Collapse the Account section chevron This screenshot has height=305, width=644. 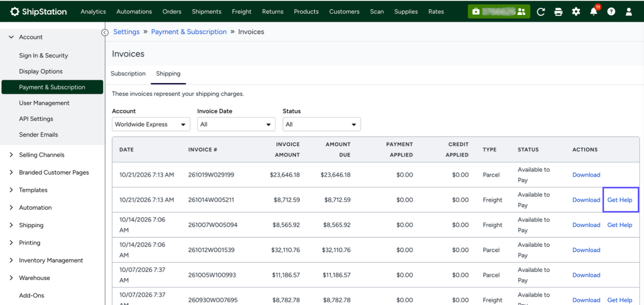coord(11,37)
